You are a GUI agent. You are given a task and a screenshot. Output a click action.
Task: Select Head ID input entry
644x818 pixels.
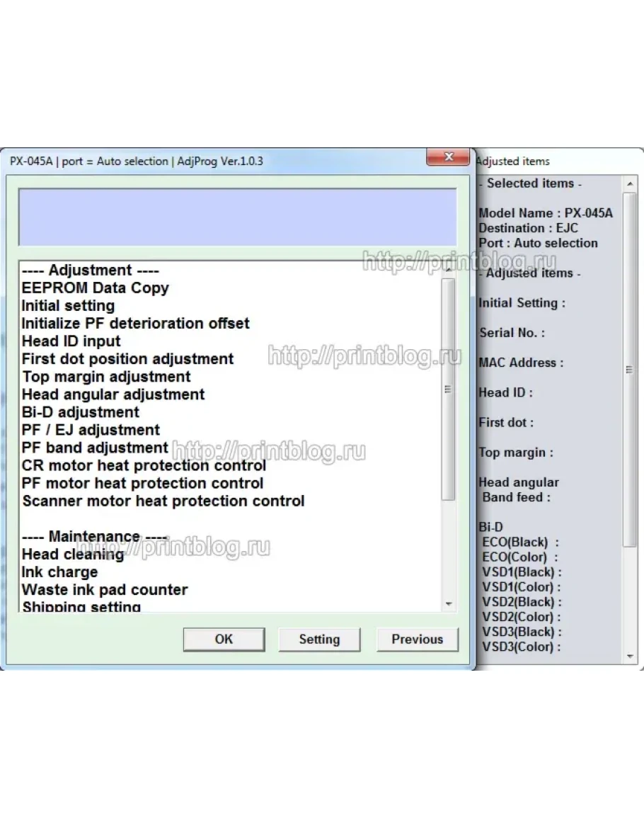click(71, 341)
